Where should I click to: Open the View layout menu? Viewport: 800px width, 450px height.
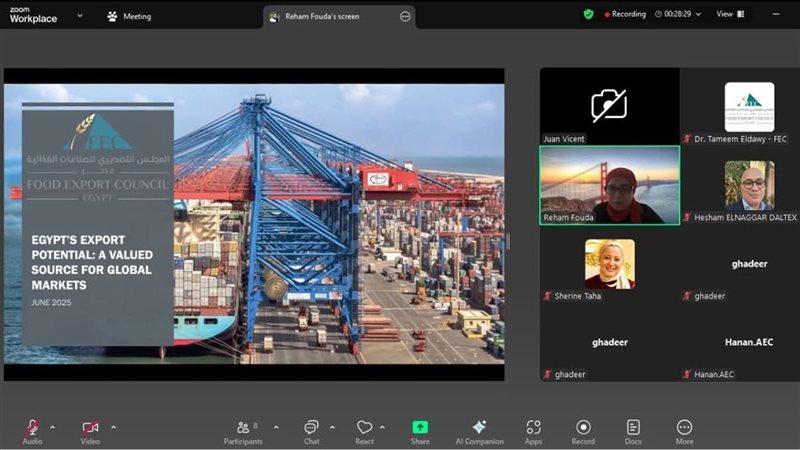click(730, 14)
